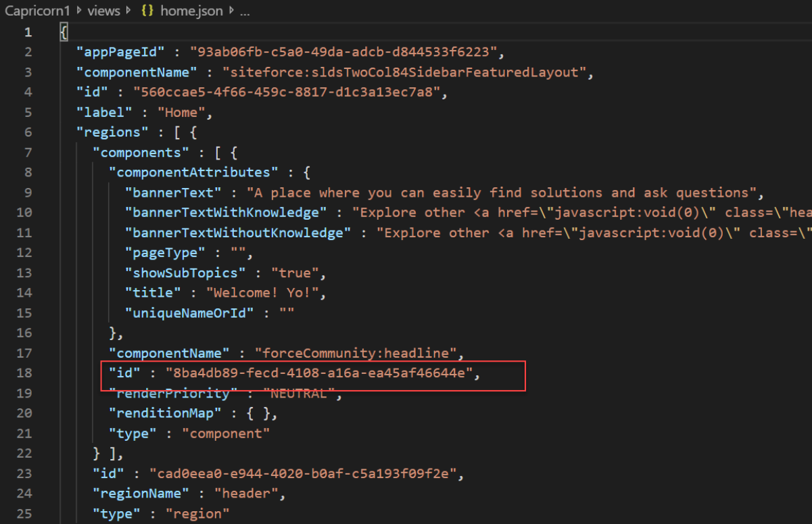812x524 pixels.
Task: Click the views breadcrumb segment
Action: tap(103, 11)
